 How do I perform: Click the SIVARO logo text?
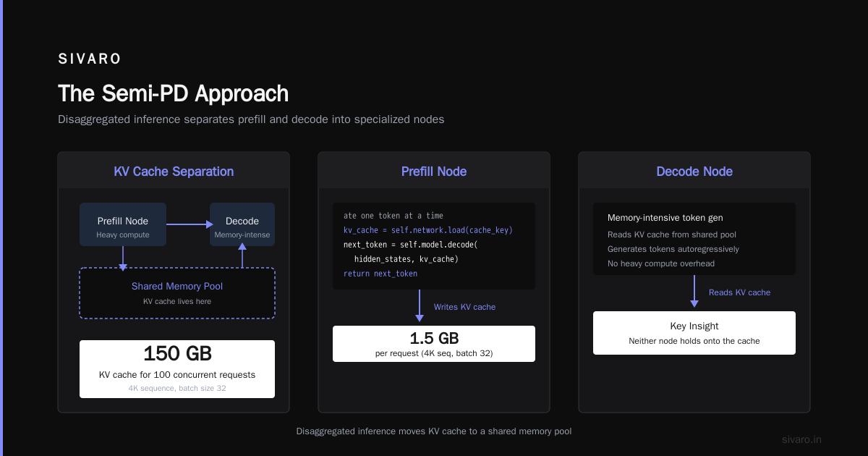click(x=90, y=59)
